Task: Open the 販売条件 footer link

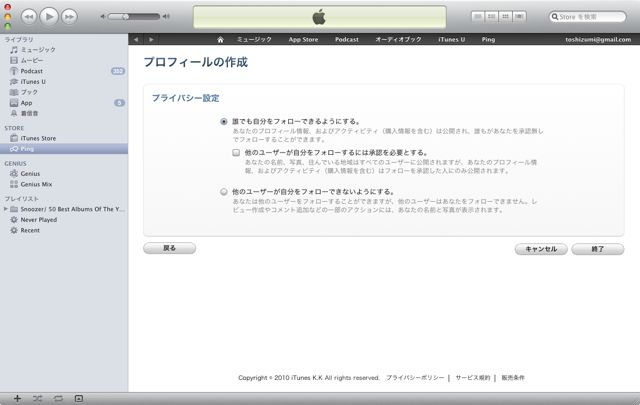Action: pyautogui.click(x=513, y=378)
